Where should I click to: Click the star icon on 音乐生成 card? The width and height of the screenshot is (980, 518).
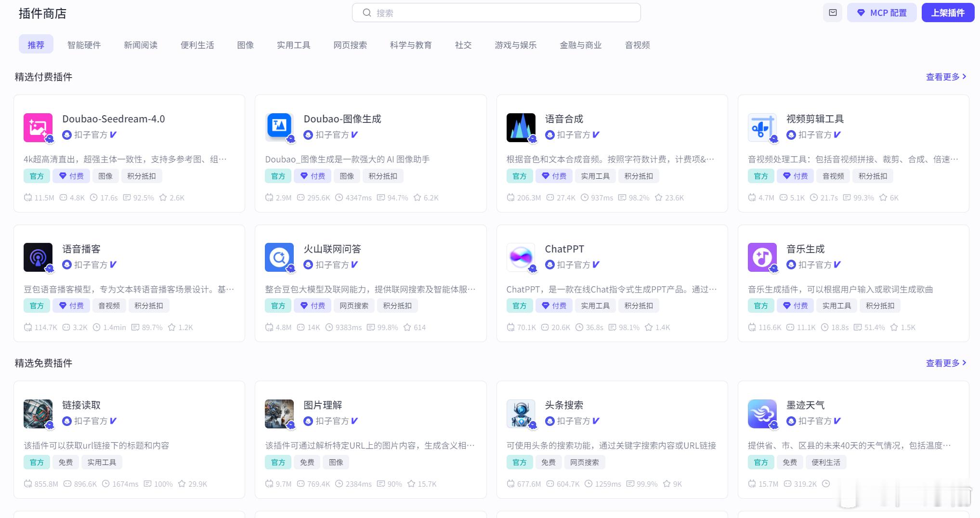coord(894,327)
